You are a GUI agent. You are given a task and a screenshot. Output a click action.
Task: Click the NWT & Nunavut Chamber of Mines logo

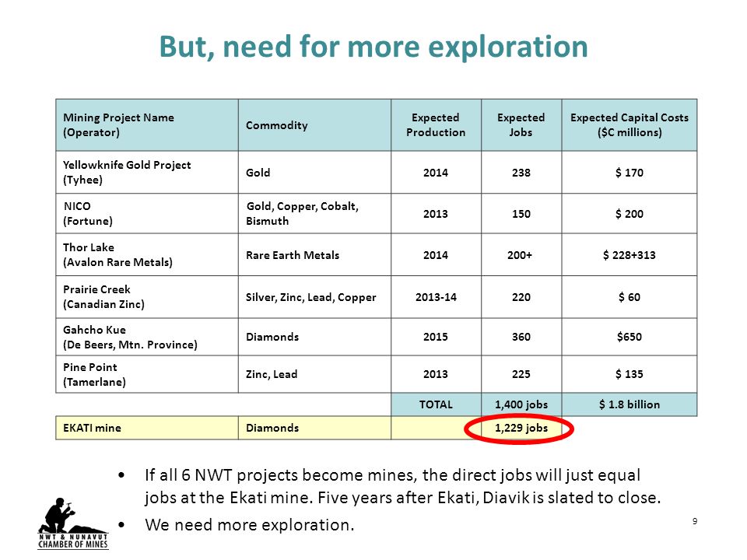click(73, 523)
